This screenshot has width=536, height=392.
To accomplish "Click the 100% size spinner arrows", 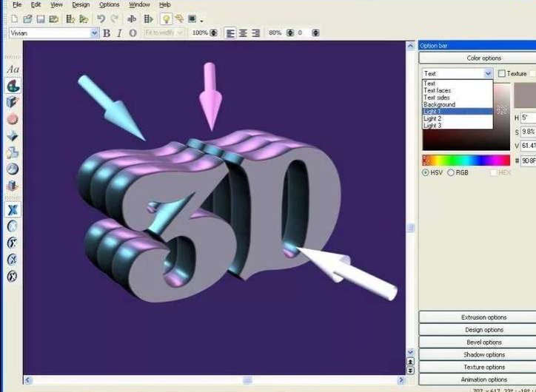I will pos(214,33).
